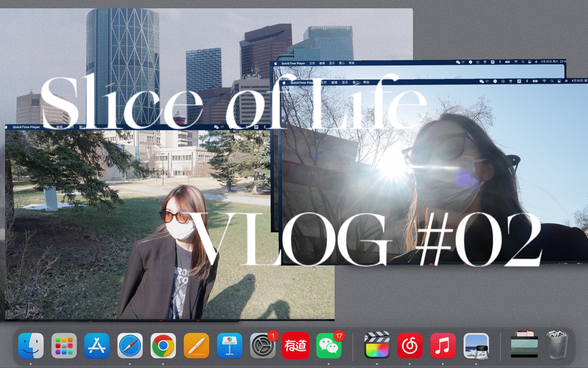Click the Siri icon in rear window menu bar
The image size is (588, 368).
click(536, 62)
